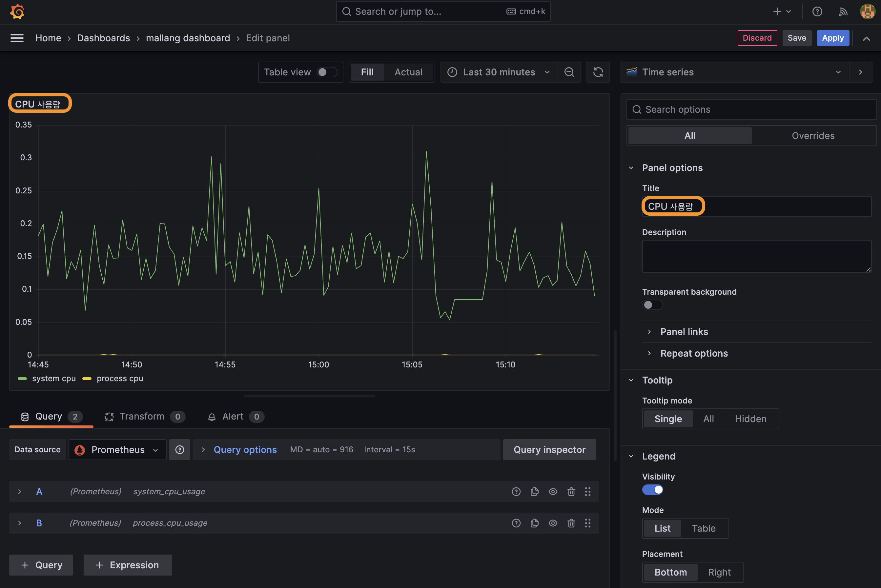Select the Overrides tab
The image size is (881, 588).
(x=813, y=136)
